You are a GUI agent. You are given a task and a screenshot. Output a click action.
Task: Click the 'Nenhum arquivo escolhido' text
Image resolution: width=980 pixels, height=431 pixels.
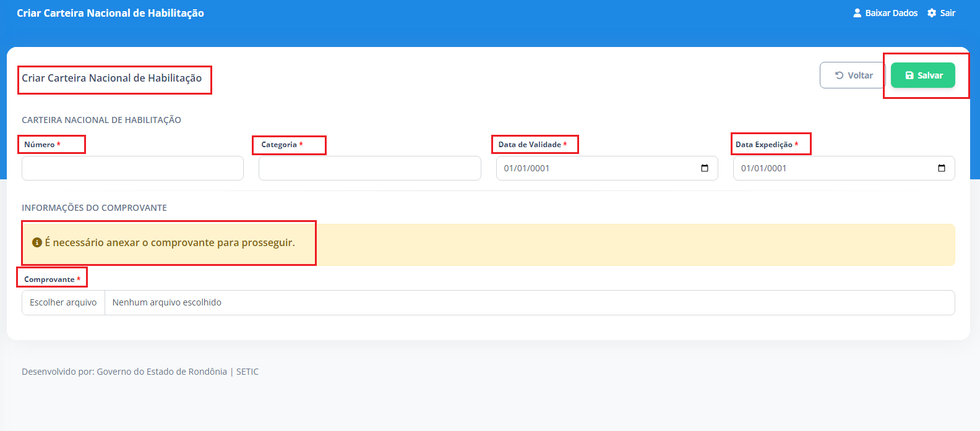coord(167,302)
